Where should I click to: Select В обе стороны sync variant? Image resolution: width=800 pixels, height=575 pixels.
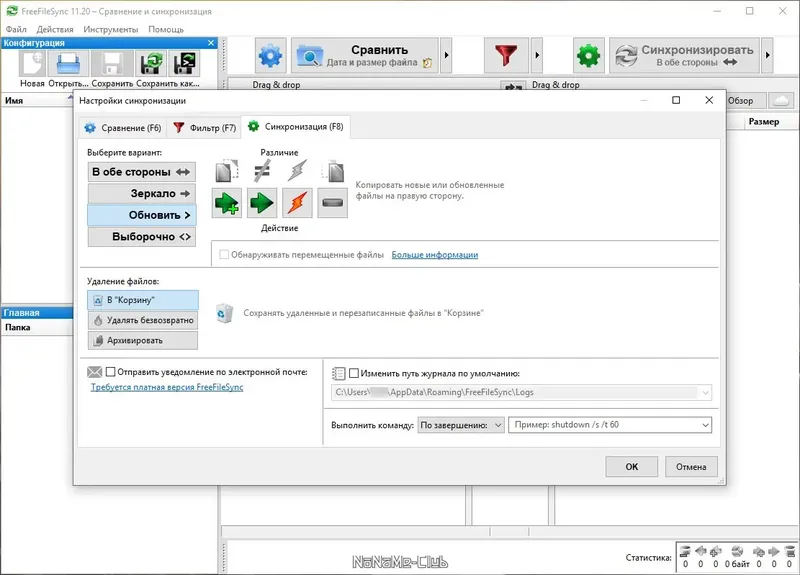pyautogui.click(x=142, y=172)
